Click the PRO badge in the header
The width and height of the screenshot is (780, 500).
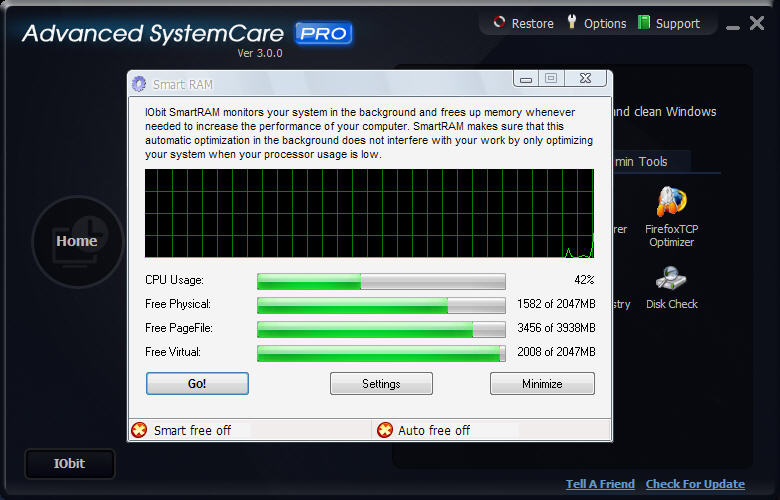pos(324,34)
